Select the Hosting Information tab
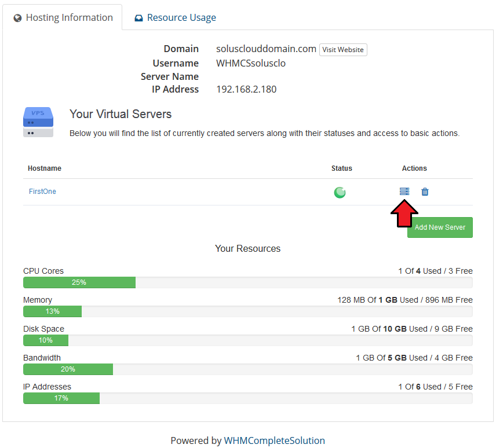496x448 pixels. (x=63, y=18)
